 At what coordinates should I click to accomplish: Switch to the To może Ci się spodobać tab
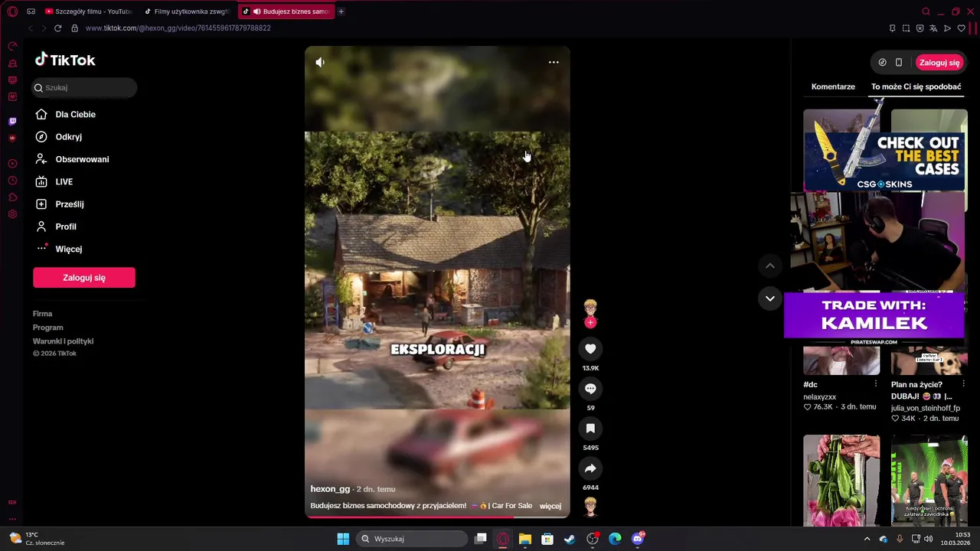pos(916,86)
